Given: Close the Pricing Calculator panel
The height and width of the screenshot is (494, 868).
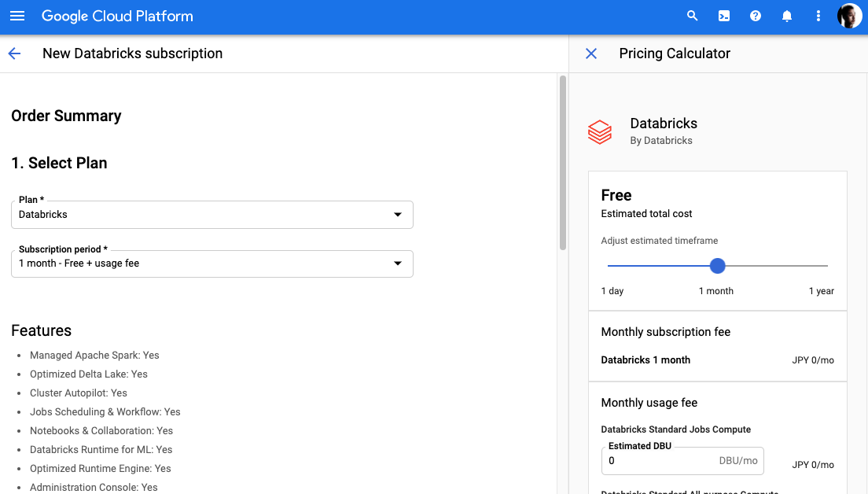Looking at the screenshot, I should click(x=591, y=53).
